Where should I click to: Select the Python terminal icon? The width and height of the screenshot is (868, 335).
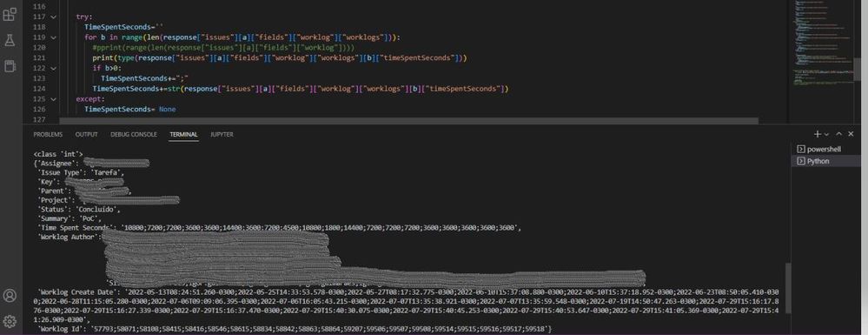click(800, 161)
